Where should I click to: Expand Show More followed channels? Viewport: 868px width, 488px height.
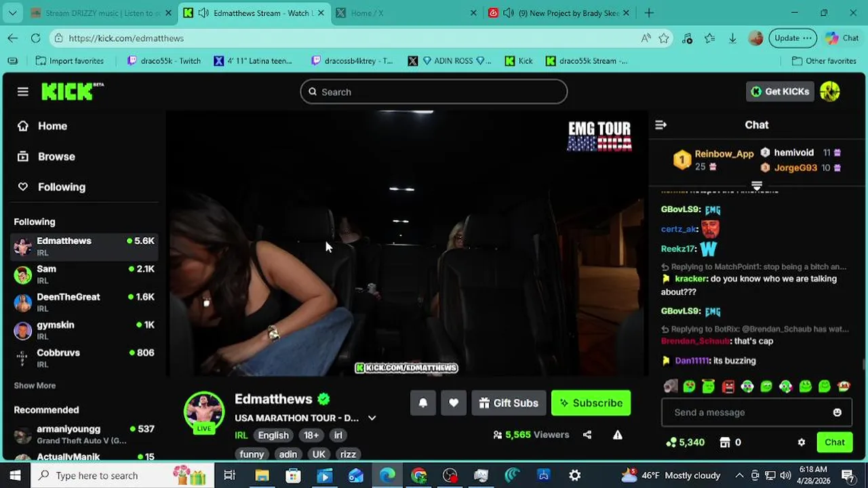coord(35,386)
